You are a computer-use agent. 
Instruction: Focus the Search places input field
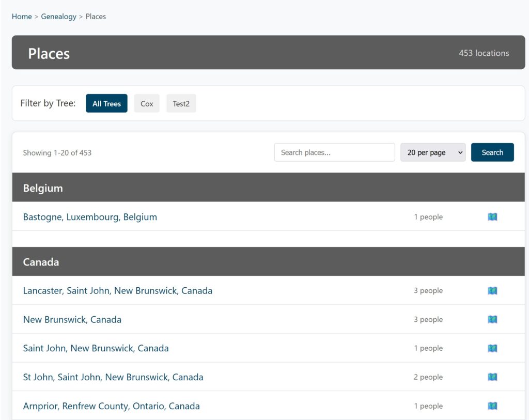click(x=334, y=152)
